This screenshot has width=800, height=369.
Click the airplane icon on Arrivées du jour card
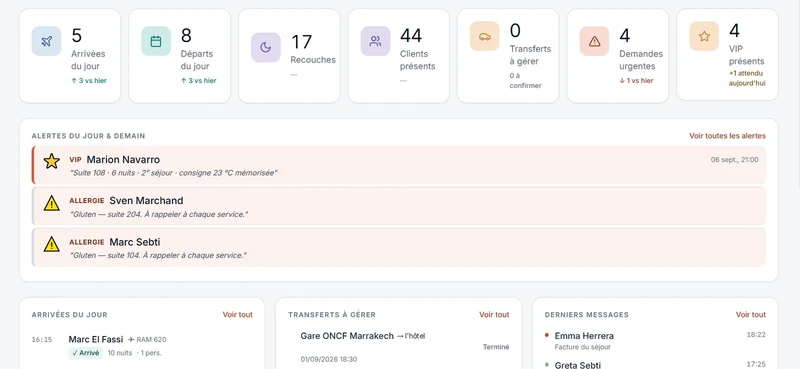46,41
